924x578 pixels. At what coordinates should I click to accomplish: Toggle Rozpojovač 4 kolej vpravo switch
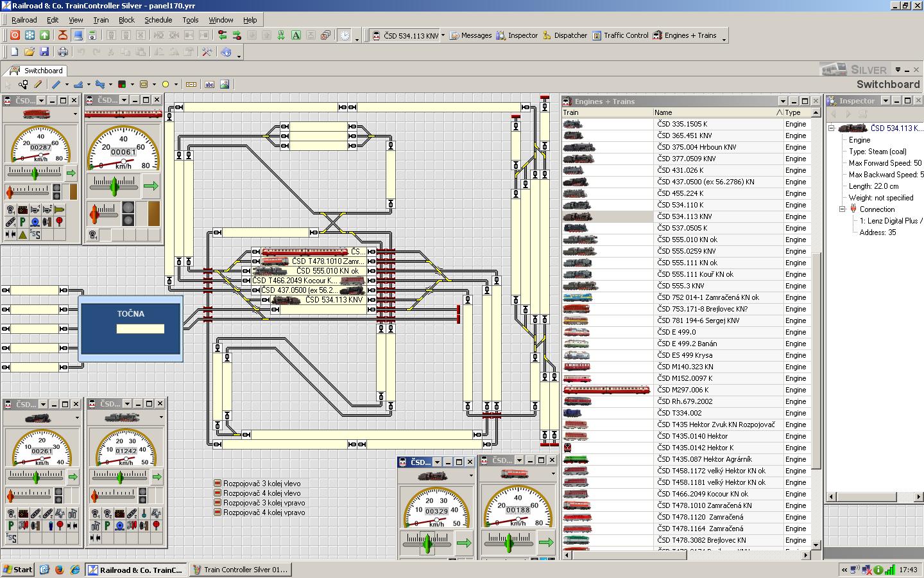click(218, 512)
